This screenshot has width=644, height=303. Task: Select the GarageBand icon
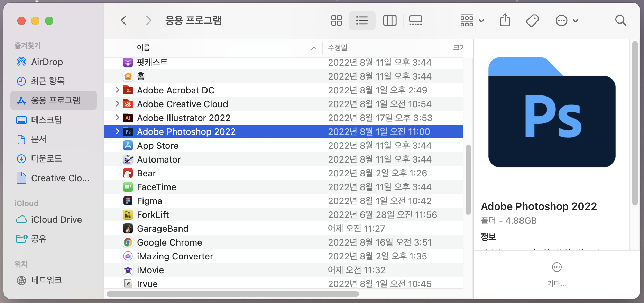128,228
